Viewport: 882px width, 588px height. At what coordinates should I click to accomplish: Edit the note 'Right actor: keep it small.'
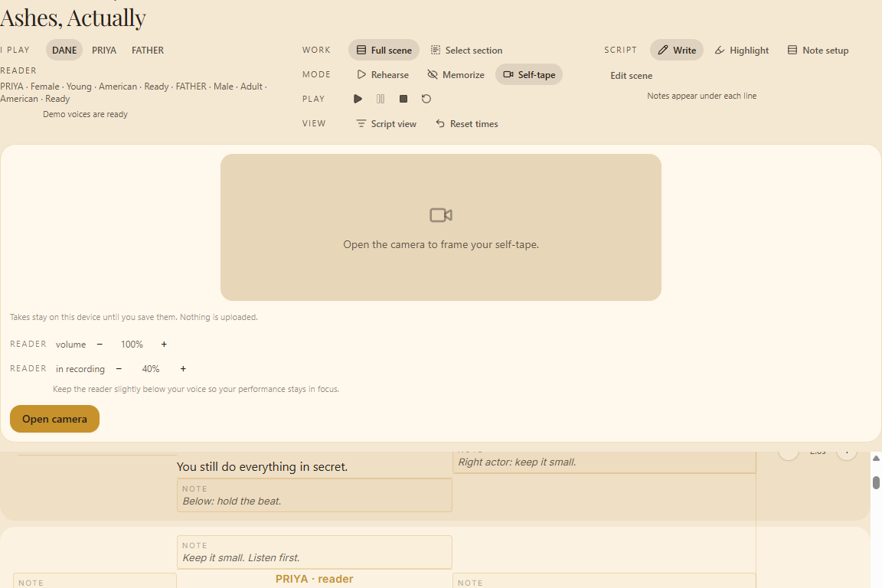click(604, 462)
